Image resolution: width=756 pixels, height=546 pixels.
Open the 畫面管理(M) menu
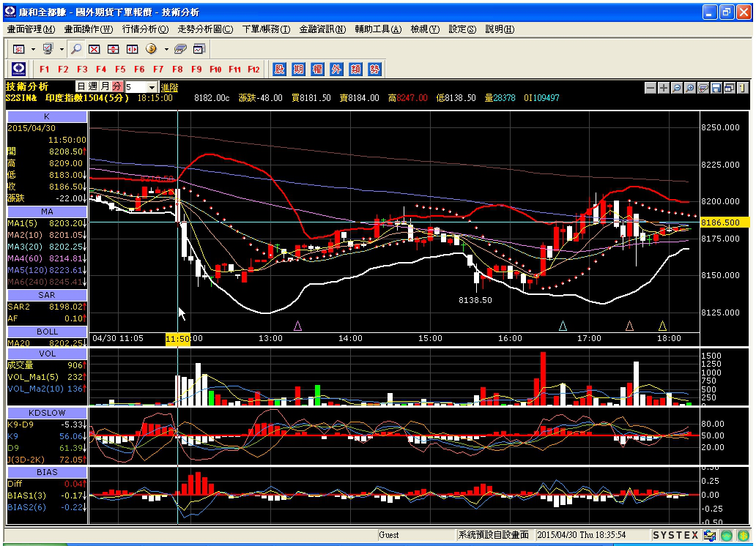(31, 29)
